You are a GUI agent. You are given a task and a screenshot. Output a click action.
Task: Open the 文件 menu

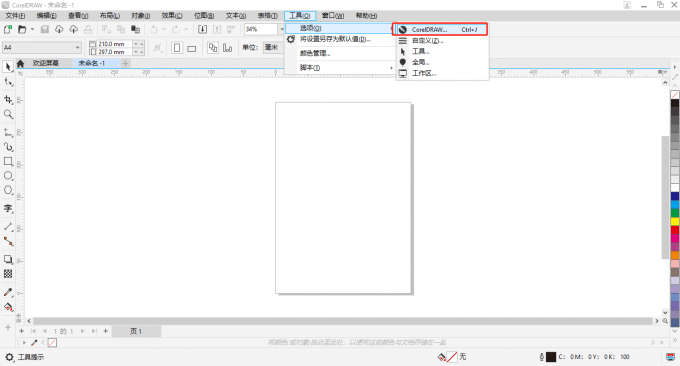15,16
